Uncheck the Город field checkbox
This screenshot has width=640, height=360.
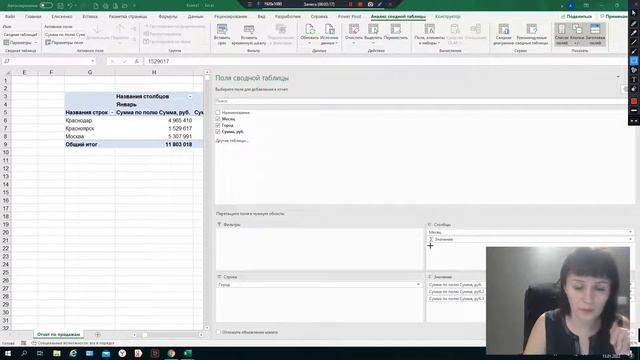pyautogui.click(x=218, y=125)
